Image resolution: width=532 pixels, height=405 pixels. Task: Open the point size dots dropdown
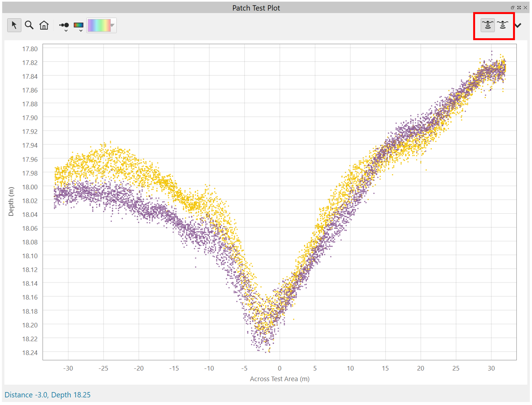64,26
